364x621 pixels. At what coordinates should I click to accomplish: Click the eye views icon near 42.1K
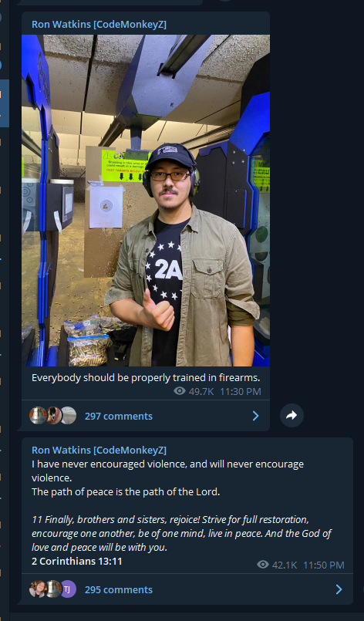coord(263,565)
